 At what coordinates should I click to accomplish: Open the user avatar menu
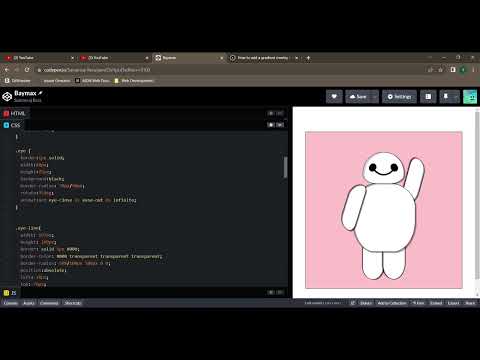(x=470, y=97)
